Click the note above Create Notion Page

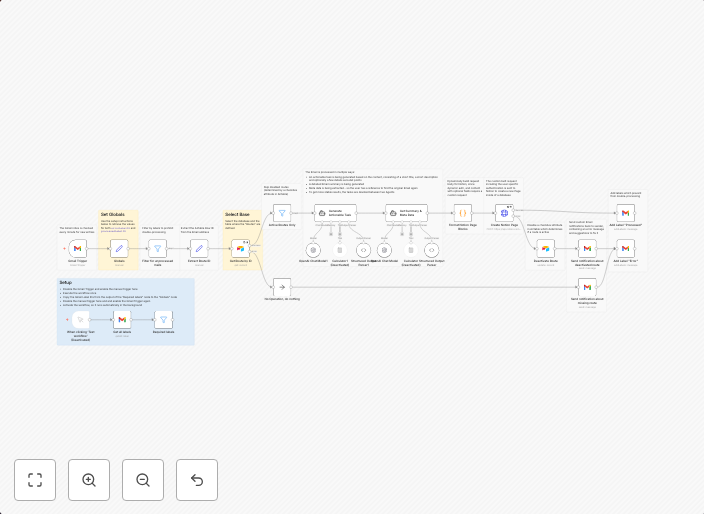pyautogui.click(x=503, y=188)
